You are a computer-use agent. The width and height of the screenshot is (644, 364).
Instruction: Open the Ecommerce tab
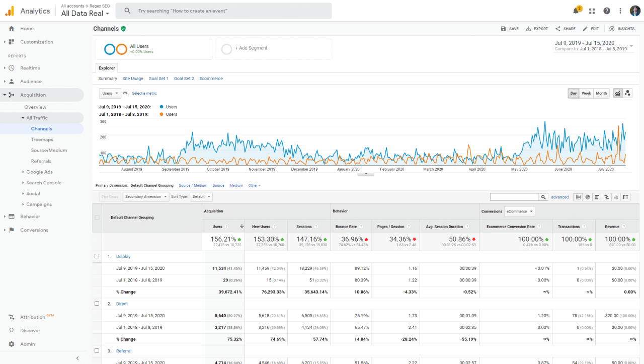click(x=211, y=79)
